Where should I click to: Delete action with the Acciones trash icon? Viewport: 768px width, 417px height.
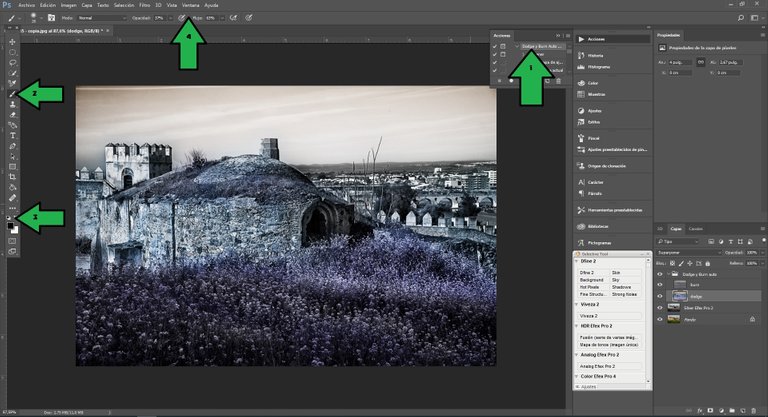[558, 81]
